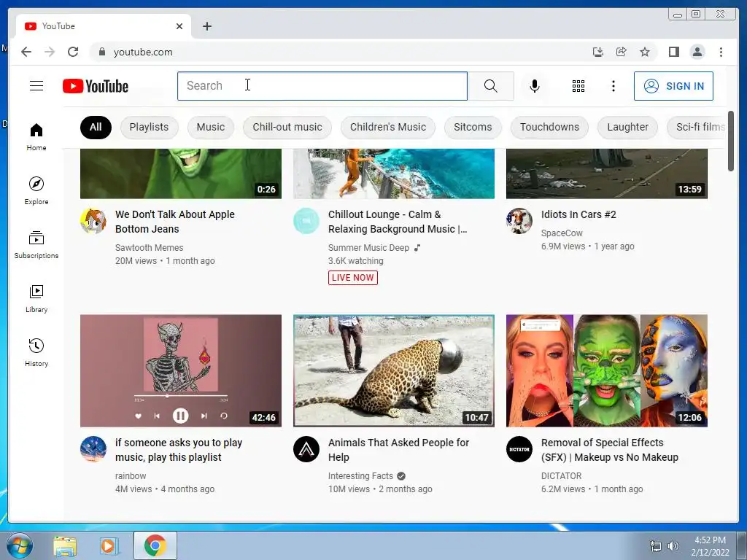View the lock site information icon
Image resolution: width=747 pixels, height=560 pixels.
point(101,52)
